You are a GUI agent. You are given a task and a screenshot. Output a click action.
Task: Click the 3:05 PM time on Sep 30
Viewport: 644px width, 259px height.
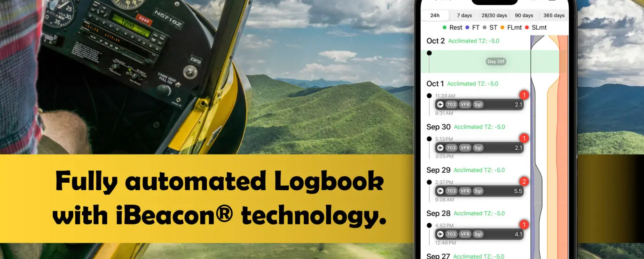pyautogui.click(x=444, y=156)
